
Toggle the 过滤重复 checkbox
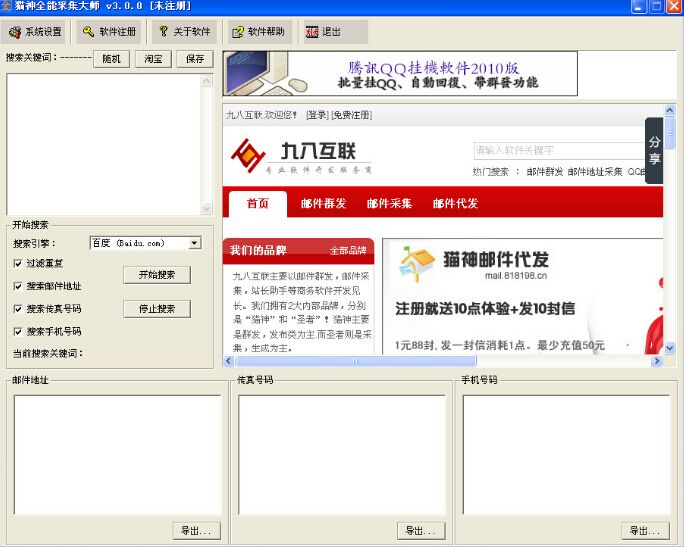click(x=18, y=263)
